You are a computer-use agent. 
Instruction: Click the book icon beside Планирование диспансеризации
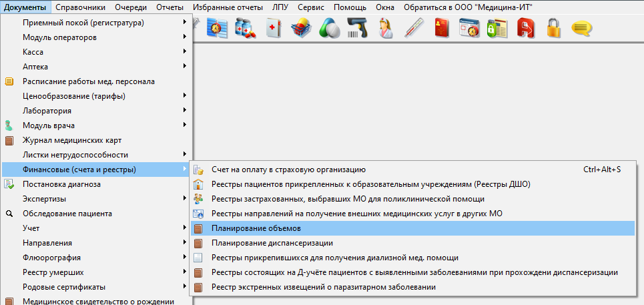(198, 243)
